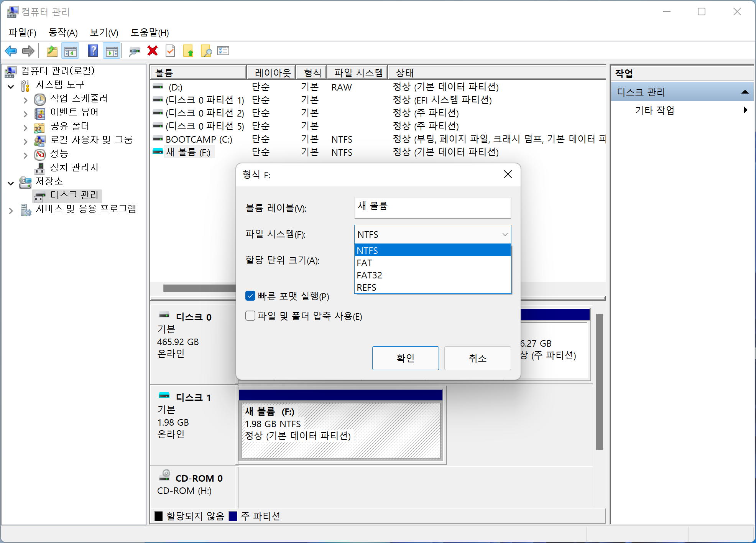The width and height of the screenshot is (756, 543).
Task: Open the 보기(V) menu
Action: (104, 32)
